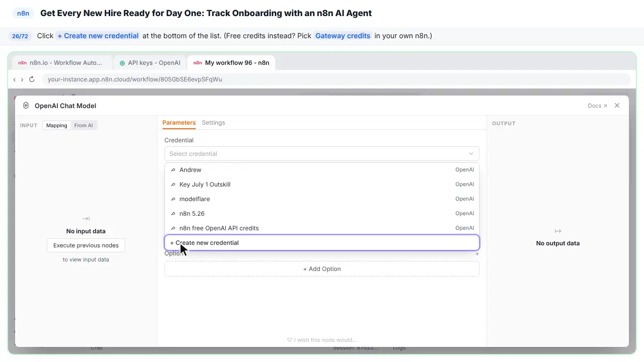The image size is (644, 362).
Task: Click the OpenAI Chat Model node icon
Action: coord(26,106)
